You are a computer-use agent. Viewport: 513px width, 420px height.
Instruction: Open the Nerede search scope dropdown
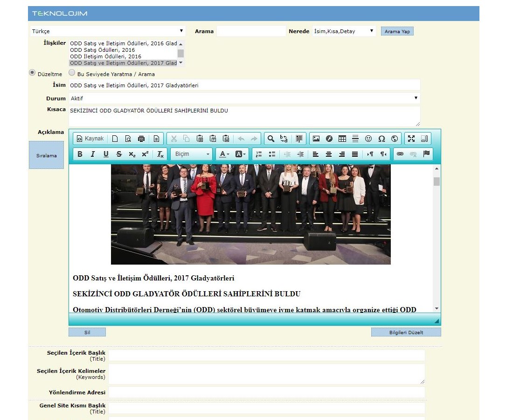[x=344, y=31]
